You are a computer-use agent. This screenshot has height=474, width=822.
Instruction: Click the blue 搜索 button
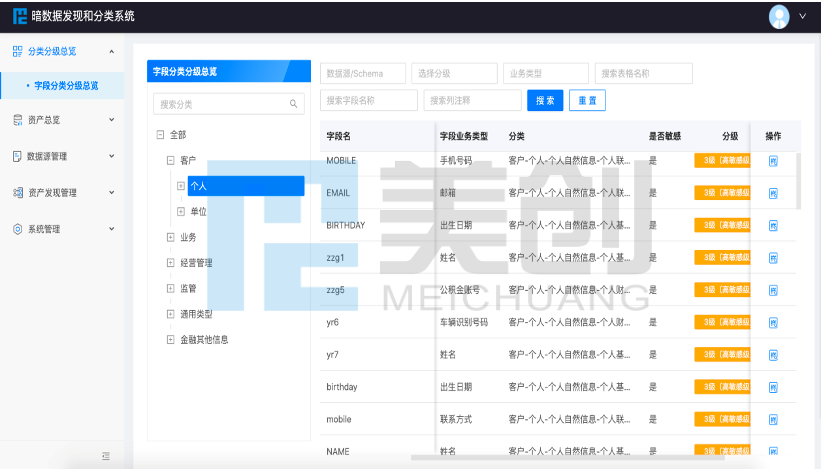coord(545,100)
